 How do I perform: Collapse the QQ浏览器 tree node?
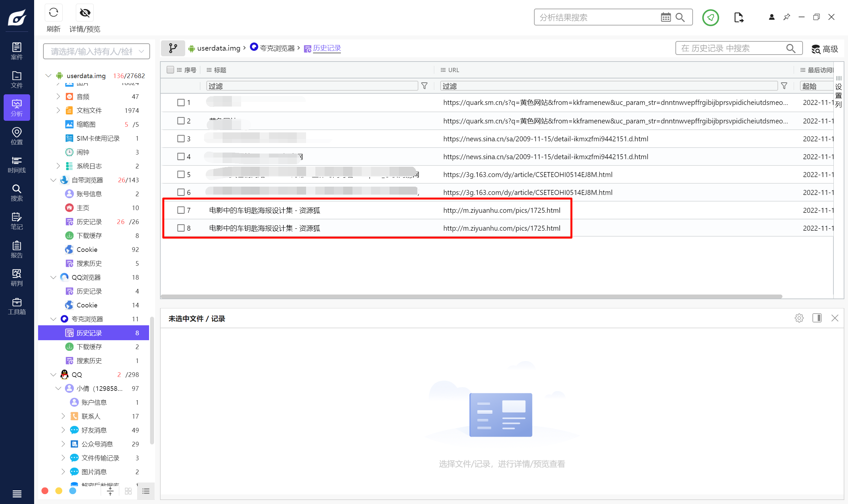tap(53, 277)
